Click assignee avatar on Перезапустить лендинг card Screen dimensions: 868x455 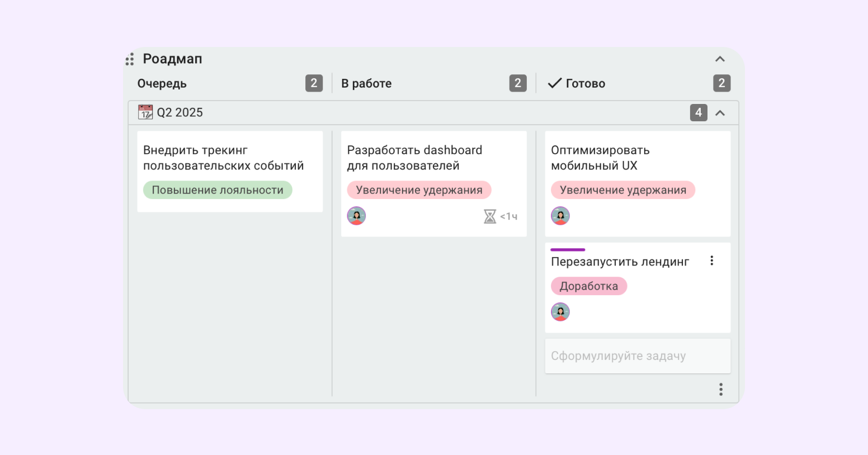coord(560,312)
